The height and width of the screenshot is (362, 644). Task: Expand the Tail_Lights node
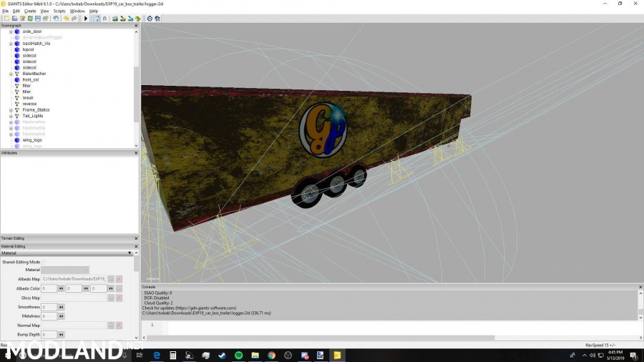pos(11,116)
